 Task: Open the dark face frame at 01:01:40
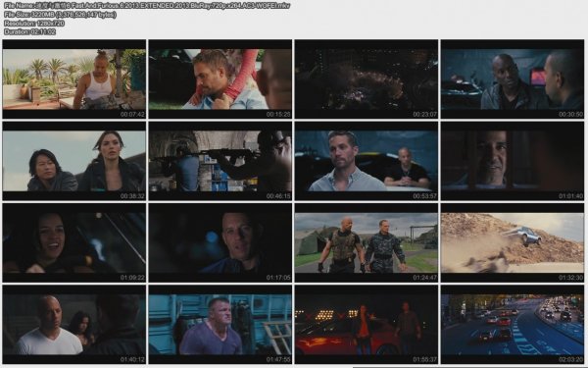[x=513, y=161]
